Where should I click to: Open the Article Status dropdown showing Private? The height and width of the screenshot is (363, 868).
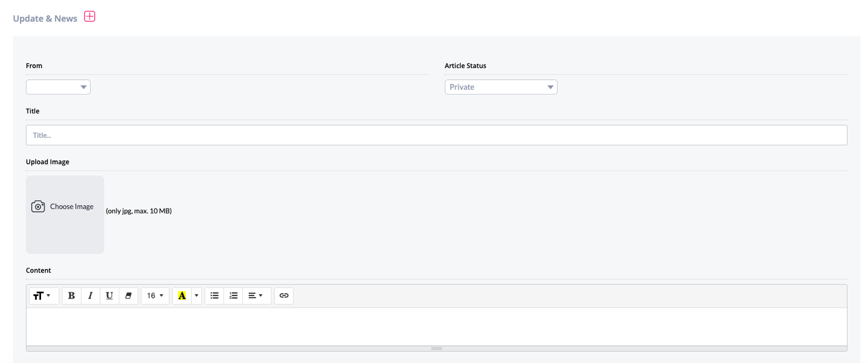coord(501,87)
